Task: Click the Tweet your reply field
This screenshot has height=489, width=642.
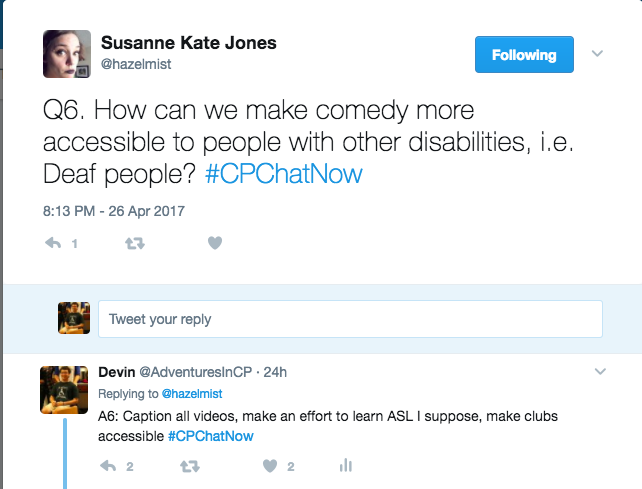Action: [350, 319]
